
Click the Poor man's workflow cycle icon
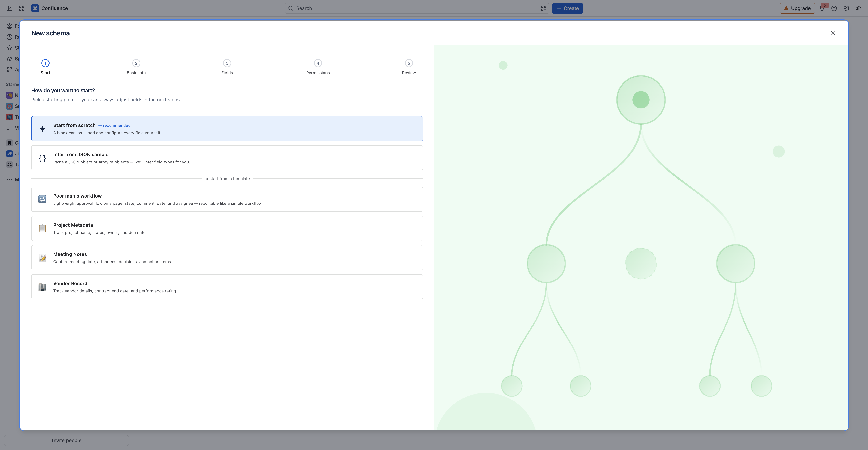tap(42, 199)
